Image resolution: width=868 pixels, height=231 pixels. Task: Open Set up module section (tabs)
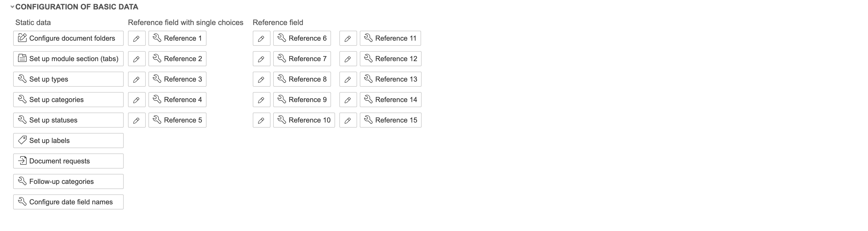coord(68,59)
